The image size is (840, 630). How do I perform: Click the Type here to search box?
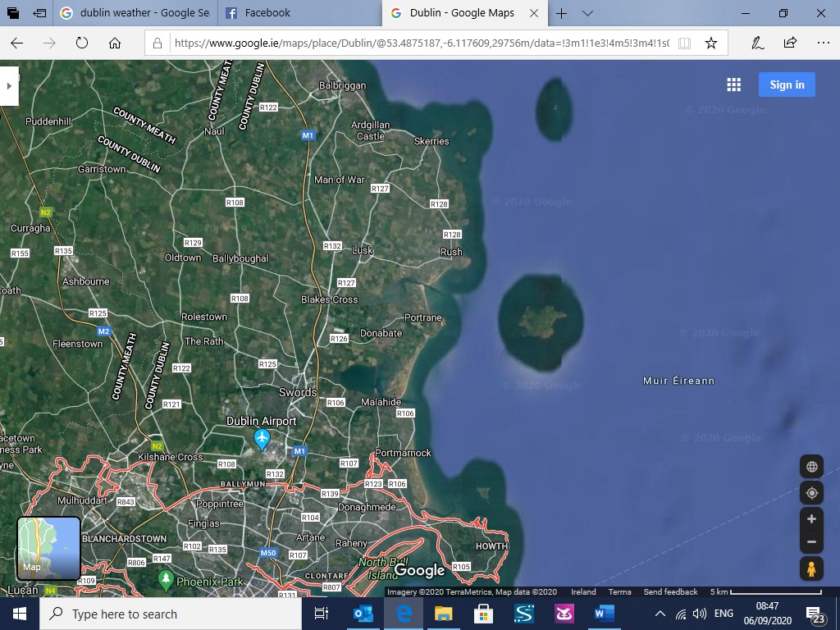[x=171, y=614]
